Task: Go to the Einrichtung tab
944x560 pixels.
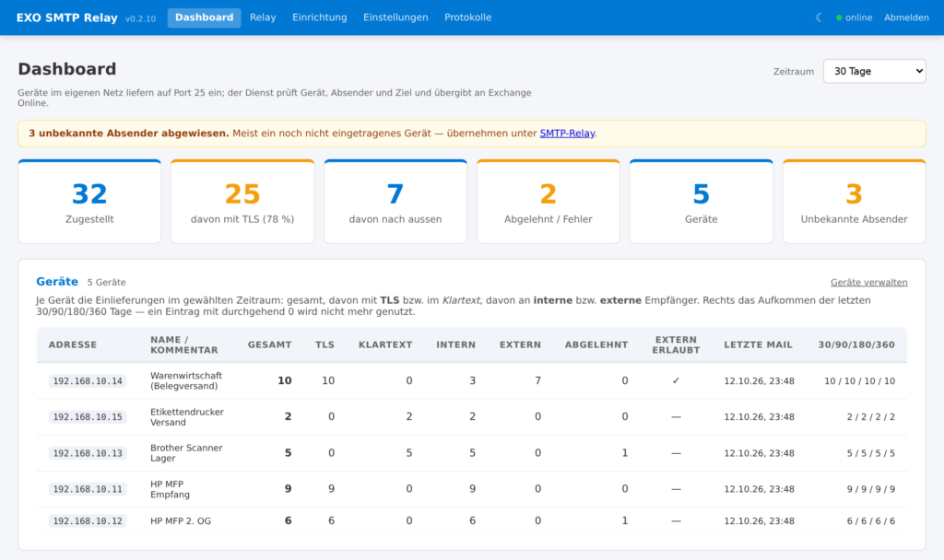Action: 320,17
